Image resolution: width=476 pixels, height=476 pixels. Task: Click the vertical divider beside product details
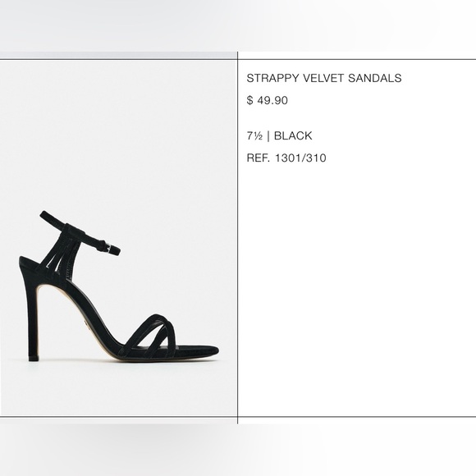click(x=237, y=238)
